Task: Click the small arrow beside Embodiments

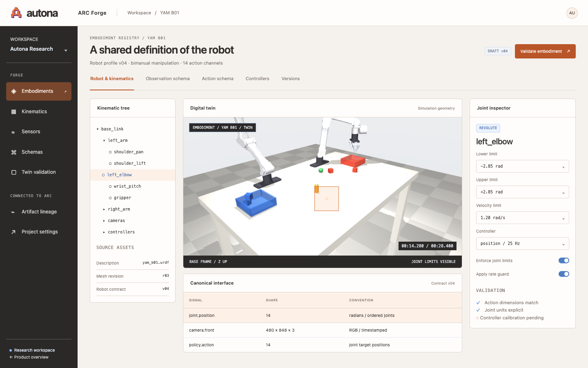Action: [65, 91]
